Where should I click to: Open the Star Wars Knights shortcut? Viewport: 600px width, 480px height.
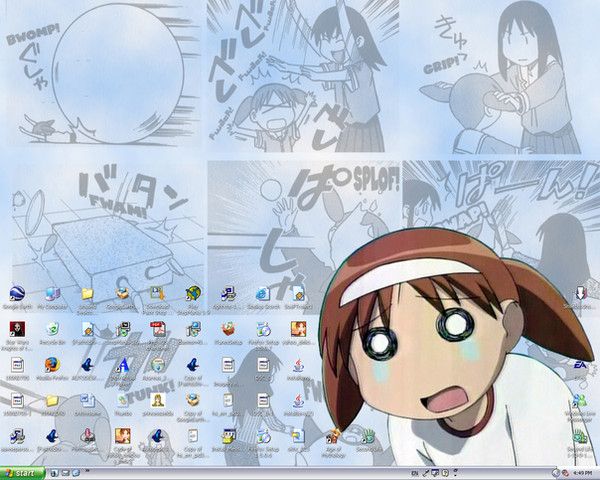pos(17,329)
